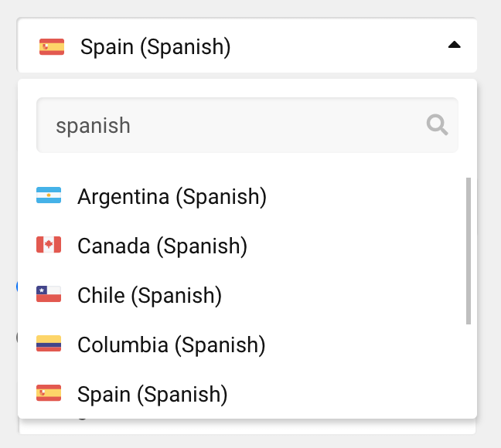Click the Argentina flag icon
Viewport: 501px width, 448px height.
point(49,197)
